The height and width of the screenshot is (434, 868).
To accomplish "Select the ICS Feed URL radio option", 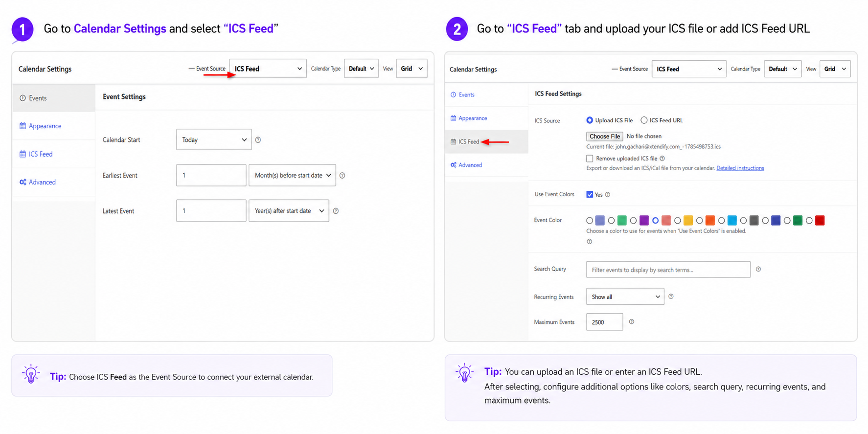I will point(644,120).
